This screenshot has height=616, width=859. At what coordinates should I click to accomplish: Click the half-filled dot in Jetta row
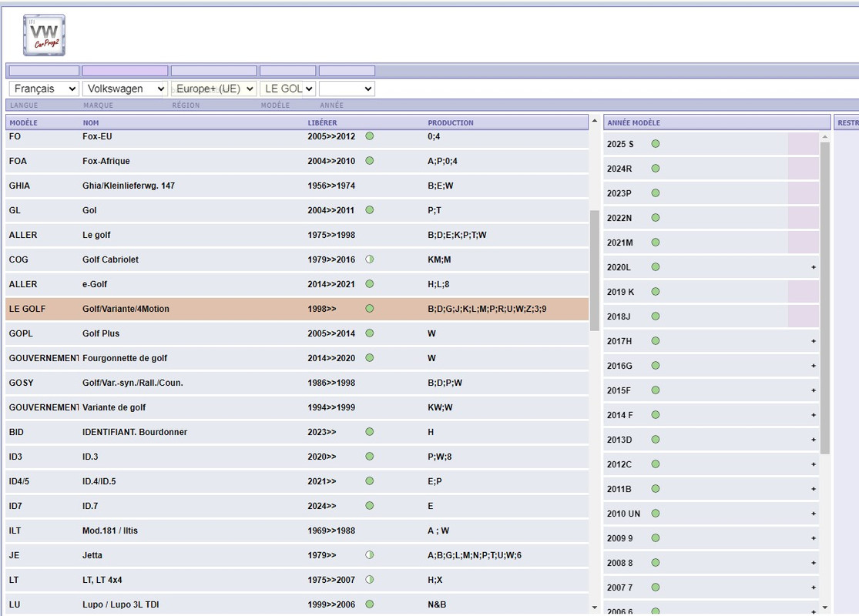pos(370,555)
